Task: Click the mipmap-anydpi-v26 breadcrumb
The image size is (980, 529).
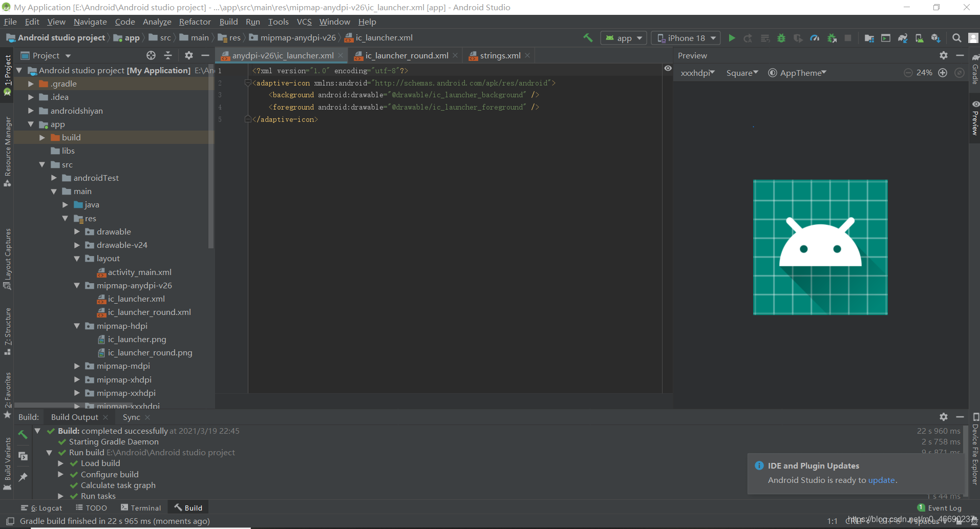Action: point(292,37)
